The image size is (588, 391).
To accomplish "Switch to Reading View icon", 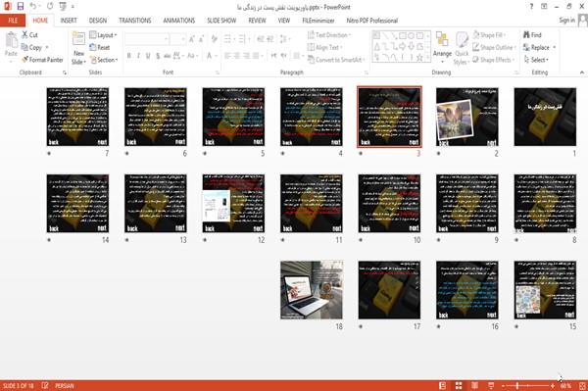I will [x=474, y=385].
